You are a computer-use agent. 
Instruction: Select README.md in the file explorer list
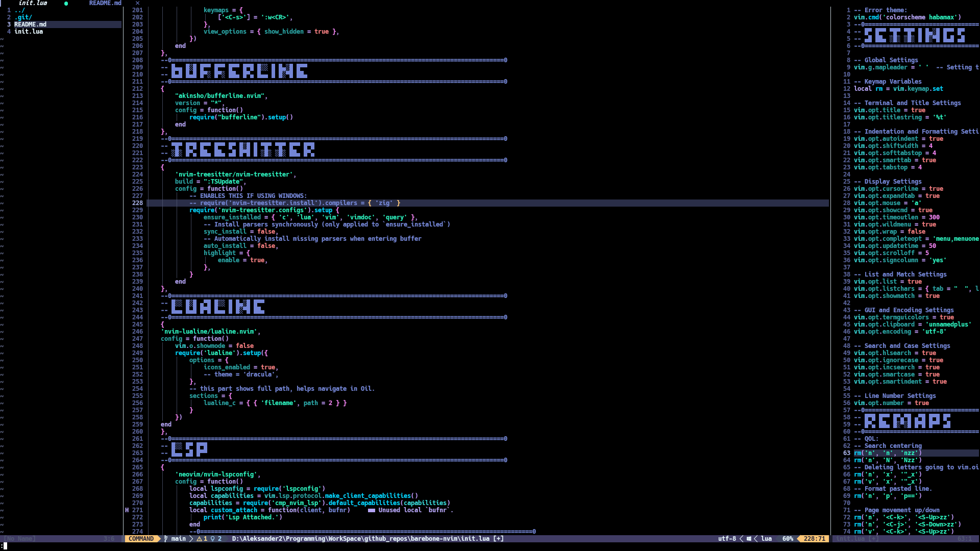[30, 24]
